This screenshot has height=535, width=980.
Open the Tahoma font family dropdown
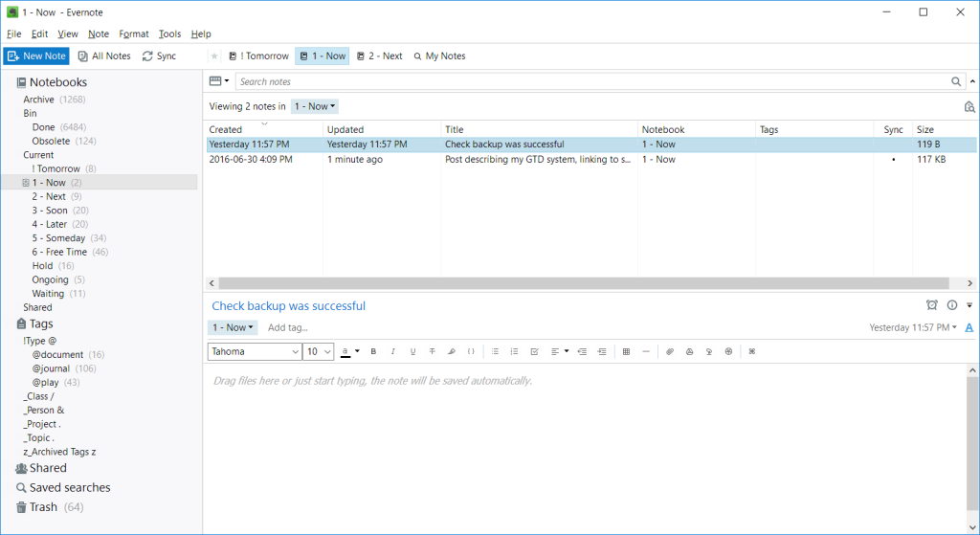254,351
